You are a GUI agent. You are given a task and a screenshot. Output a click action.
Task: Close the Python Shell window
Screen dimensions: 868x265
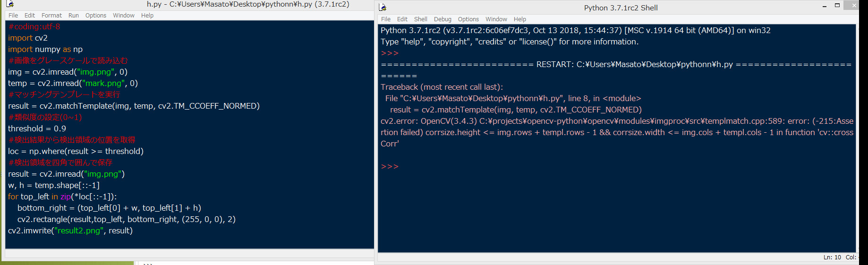[853, 6]
